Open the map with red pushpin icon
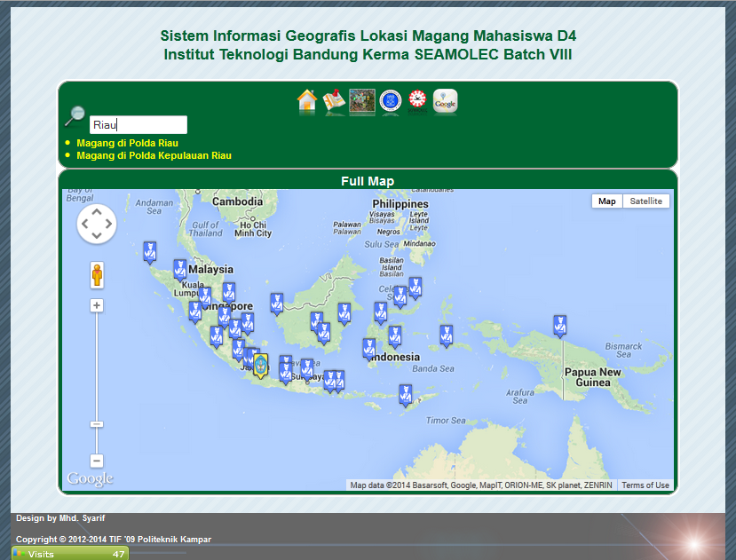 [335, 101]
